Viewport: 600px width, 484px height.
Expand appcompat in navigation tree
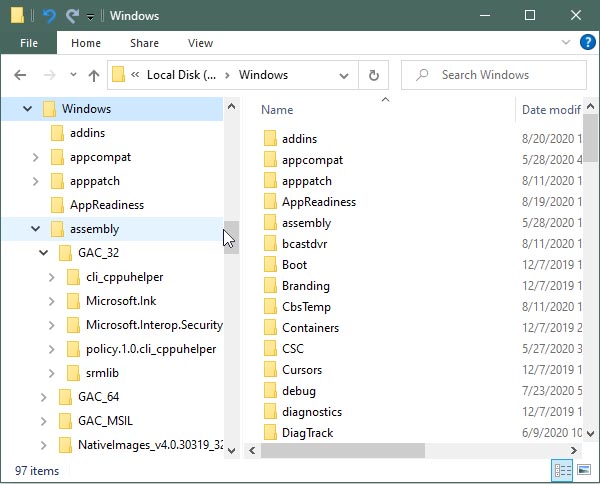(36, 157)
